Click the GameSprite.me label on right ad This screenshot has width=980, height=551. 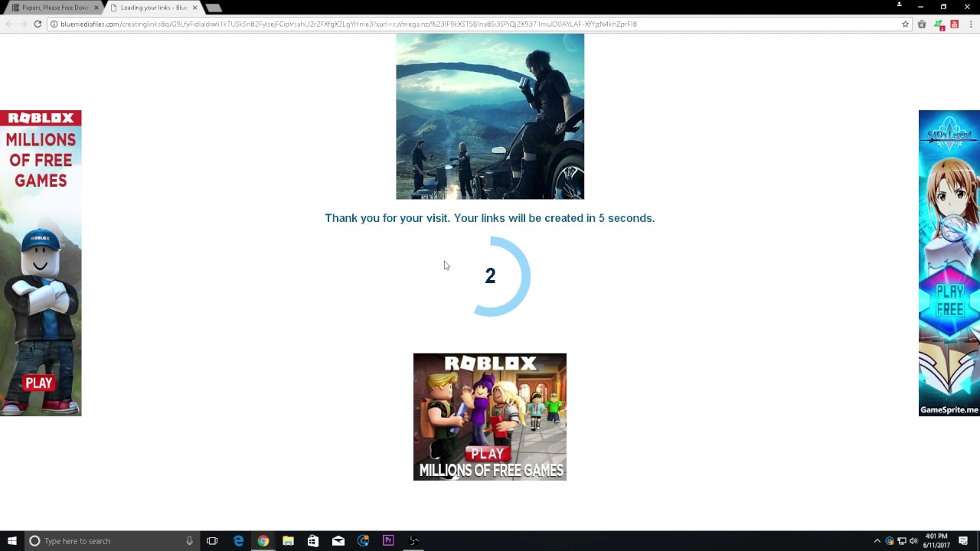pos(949,409)
